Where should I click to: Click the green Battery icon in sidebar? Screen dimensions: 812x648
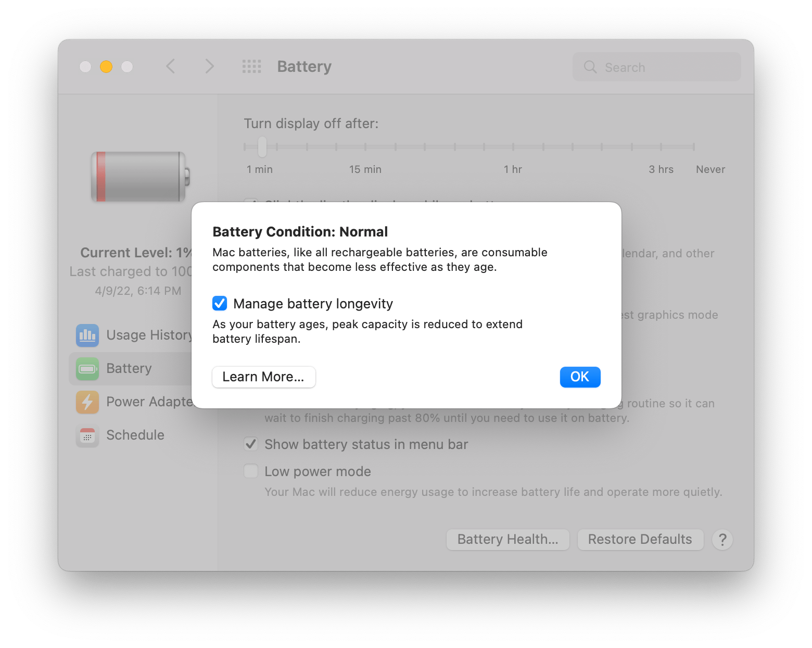point(87,369)
